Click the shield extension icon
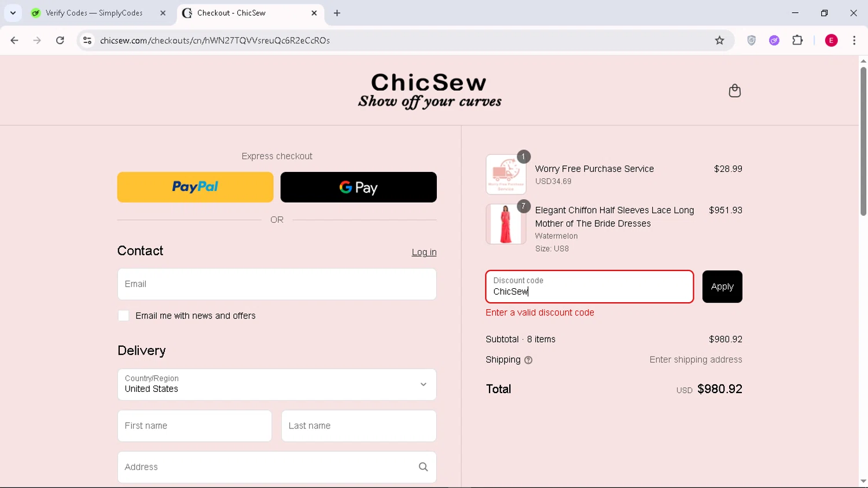Image resolution: width=868 pixels, height=488 pixels. (751, 41)
